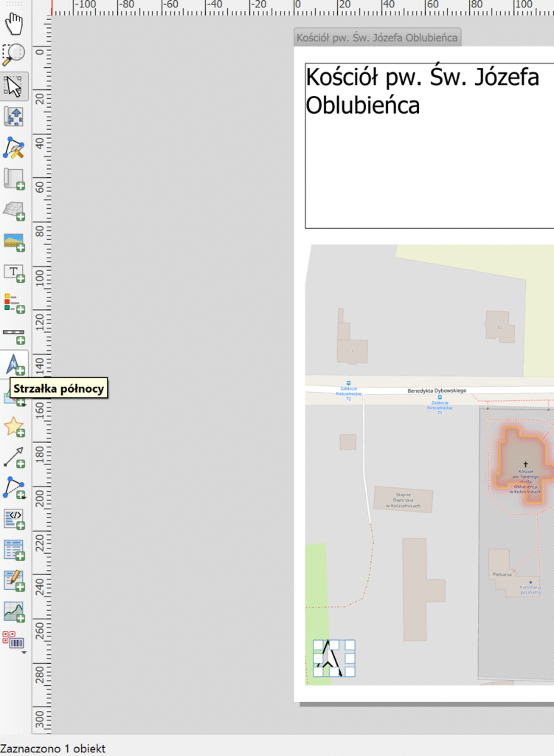Click the Add HTML frame tool
Image resolution: width=554 pixels, height=756 pixels.
(14, 519)
